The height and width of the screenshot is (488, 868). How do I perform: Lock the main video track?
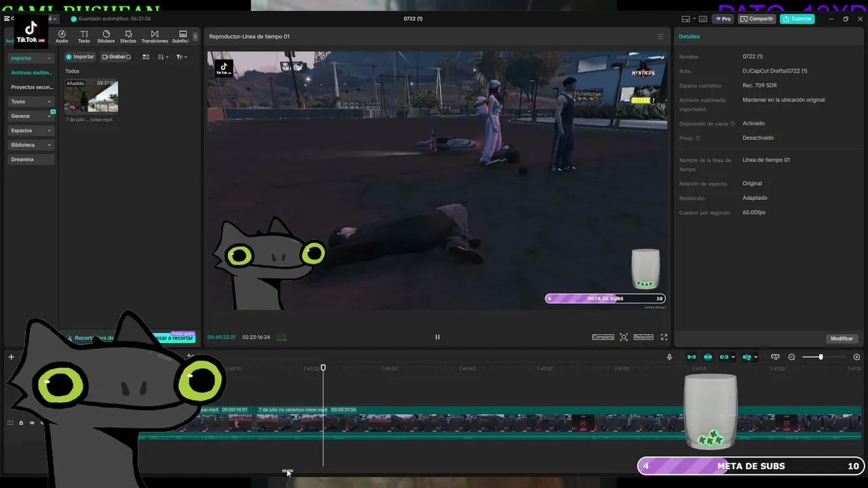pos(21,423)
